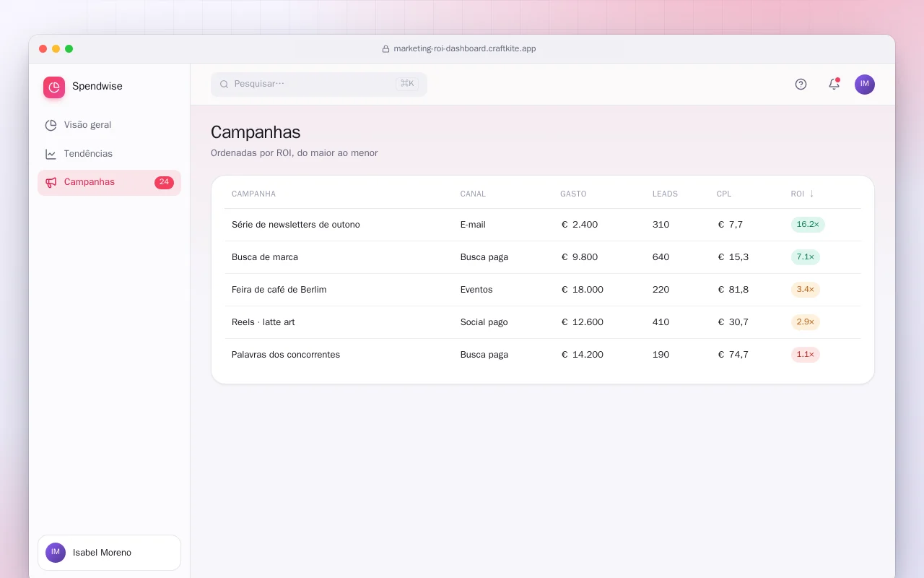The width and height of the screenshot is (924, 578).
Task: Sort by the CANAL column header
Action: click(x=473, y=194)
